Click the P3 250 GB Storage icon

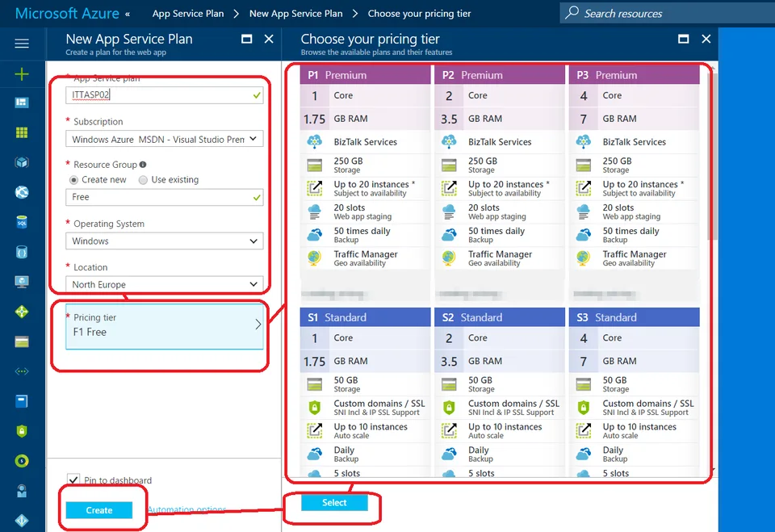(x=583, y=165)
